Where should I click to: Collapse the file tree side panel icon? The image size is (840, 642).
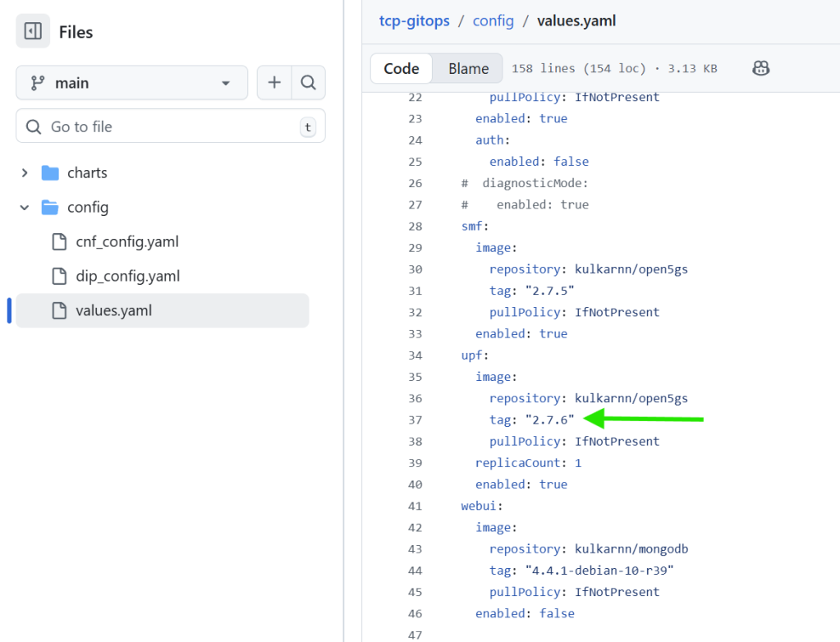click(33, 32)
